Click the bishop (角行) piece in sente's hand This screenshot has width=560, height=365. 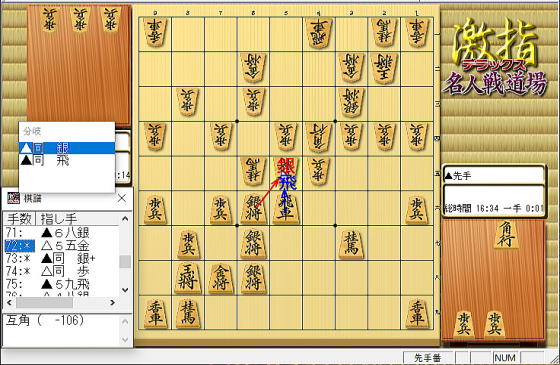click(x=506, y=235)
